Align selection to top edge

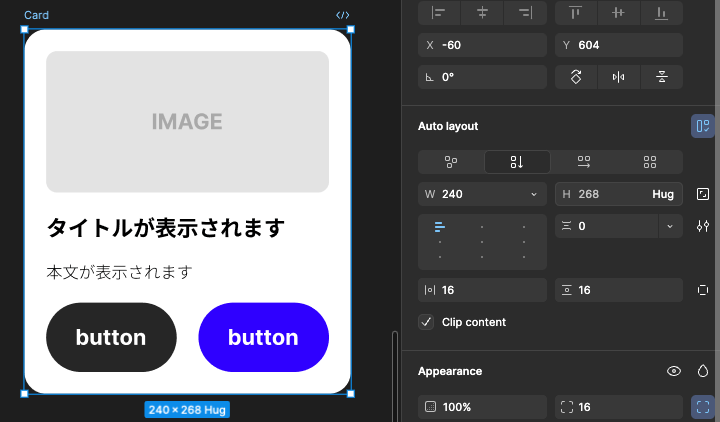click(x=576, y=13)
